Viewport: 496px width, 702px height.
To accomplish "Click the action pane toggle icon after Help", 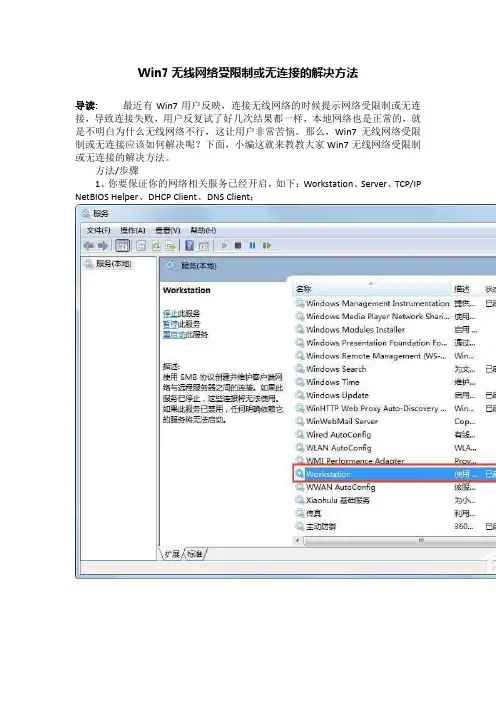I will (x=204, y=245).
